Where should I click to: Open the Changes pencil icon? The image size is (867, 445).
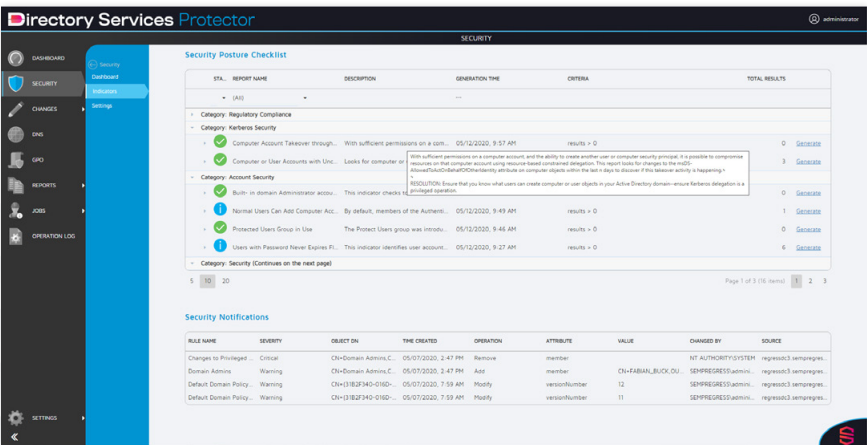pos(17,109)
